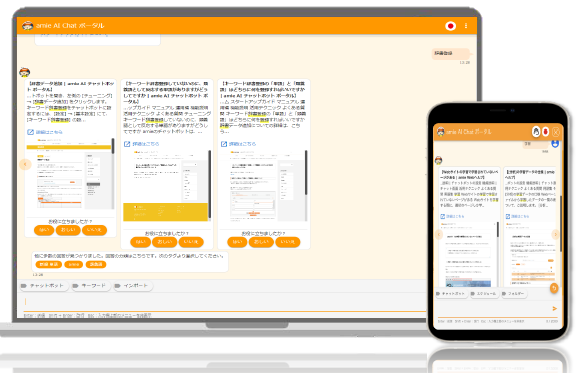Viewport: 586px width, 373px height.
Task: Send message with phone arrow icon
Action: pos(554,308)
